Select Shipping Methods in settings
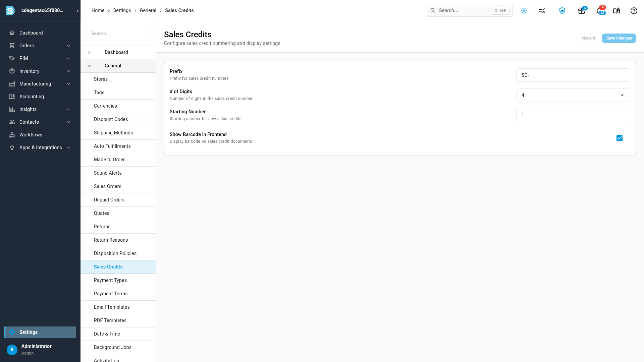This screenshot has height=362, width=644. [x=118, y=133]
